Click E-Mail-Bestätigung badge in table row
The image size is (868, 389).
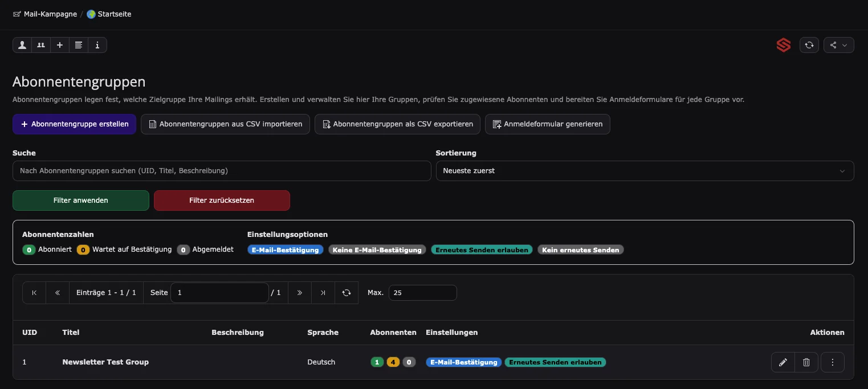(x=464, y=362)
